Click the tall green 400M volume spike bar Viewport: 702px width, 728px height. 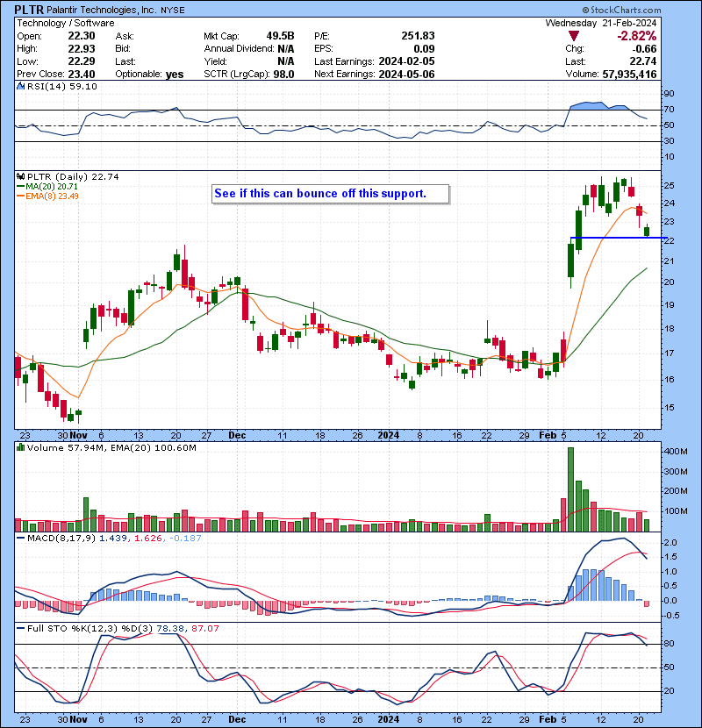[571, 489]
